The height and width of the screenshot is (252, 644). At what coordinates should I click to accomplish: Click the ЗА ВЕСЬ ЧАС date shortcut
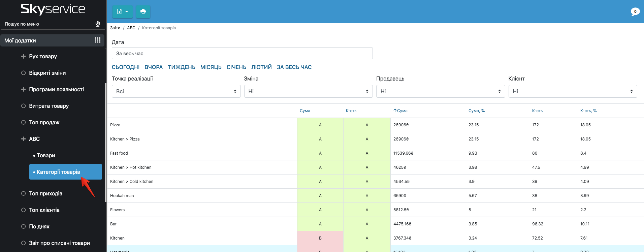[294, 67]
